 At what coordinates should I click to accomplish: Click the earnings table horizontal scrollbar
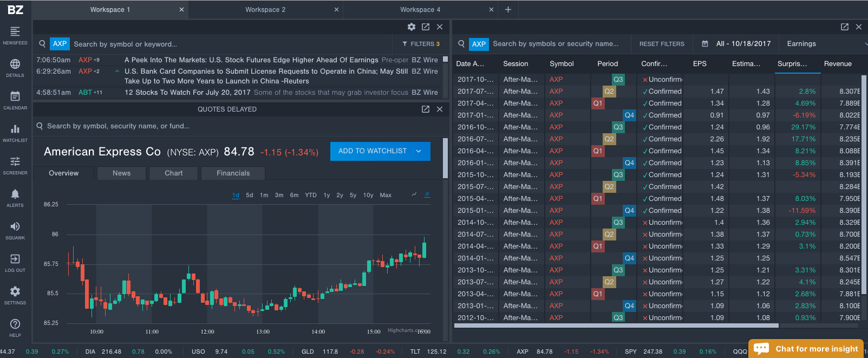point(616,326)
